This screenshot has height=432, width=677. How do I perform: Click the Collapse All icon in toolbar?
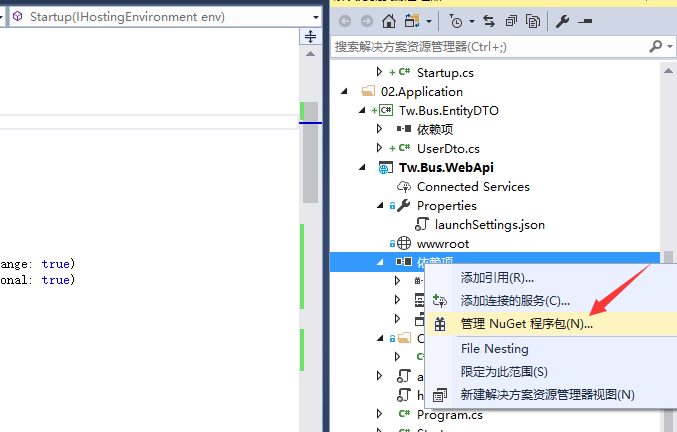coord(511,21)
